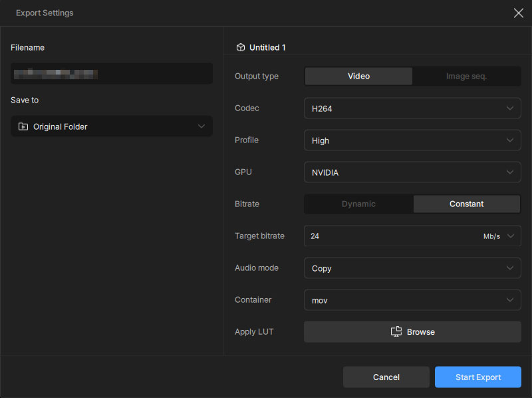This screenshot has height=398, width=532.
Task: Open the Codec dropdown showing H264
Action: [412, 108]
